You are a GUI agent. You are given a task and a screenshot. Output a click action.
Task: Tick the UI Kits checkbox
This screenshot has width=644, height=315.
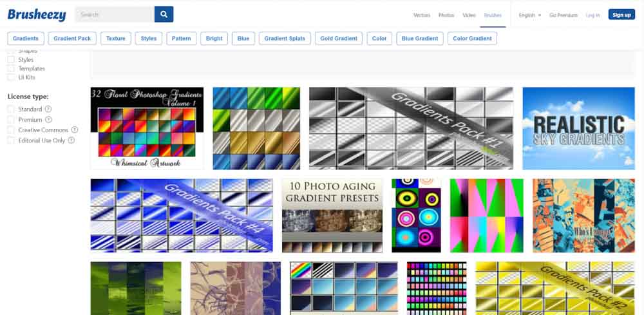[11, 77]
